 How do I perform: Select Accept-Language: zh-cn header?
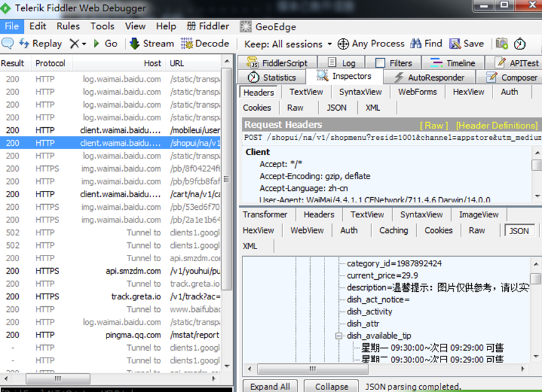point(303,188)
